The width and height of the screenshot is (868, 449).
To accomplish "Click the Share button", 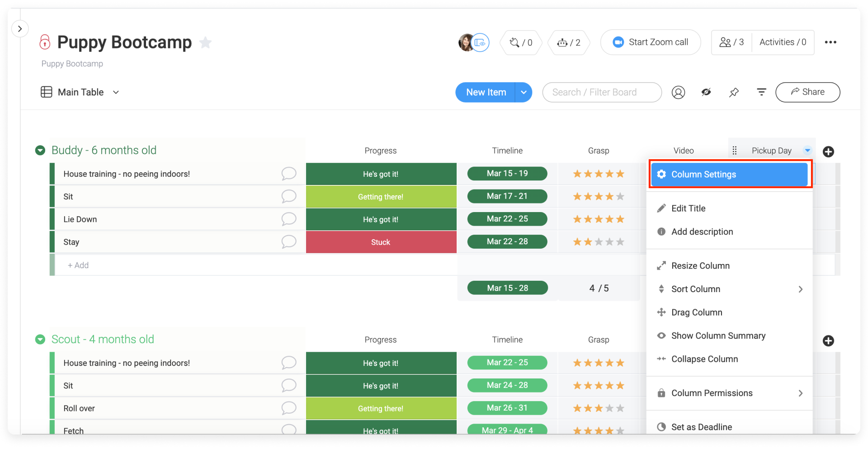I will click(x=807, y=92).
